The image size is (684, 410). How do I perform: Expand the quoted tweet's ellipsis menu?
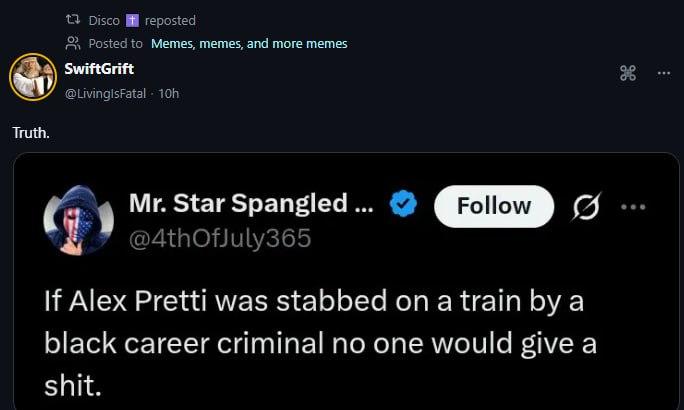click(633, 206)
